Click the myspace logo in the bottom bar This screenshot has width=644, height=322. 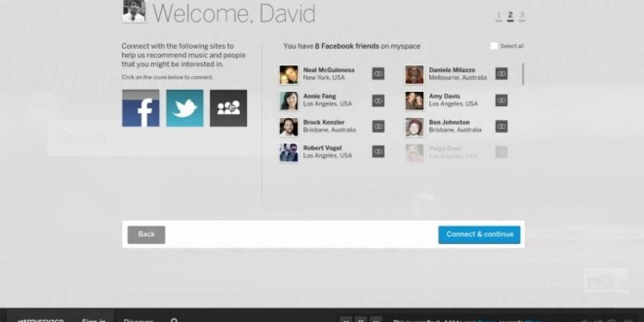[41, 320]
